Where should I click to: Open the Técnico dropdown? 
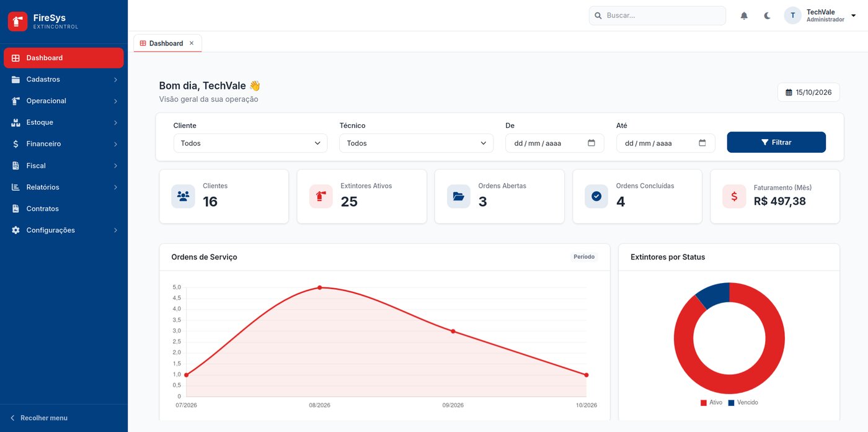pyautogui.click(x=416, y=143)
